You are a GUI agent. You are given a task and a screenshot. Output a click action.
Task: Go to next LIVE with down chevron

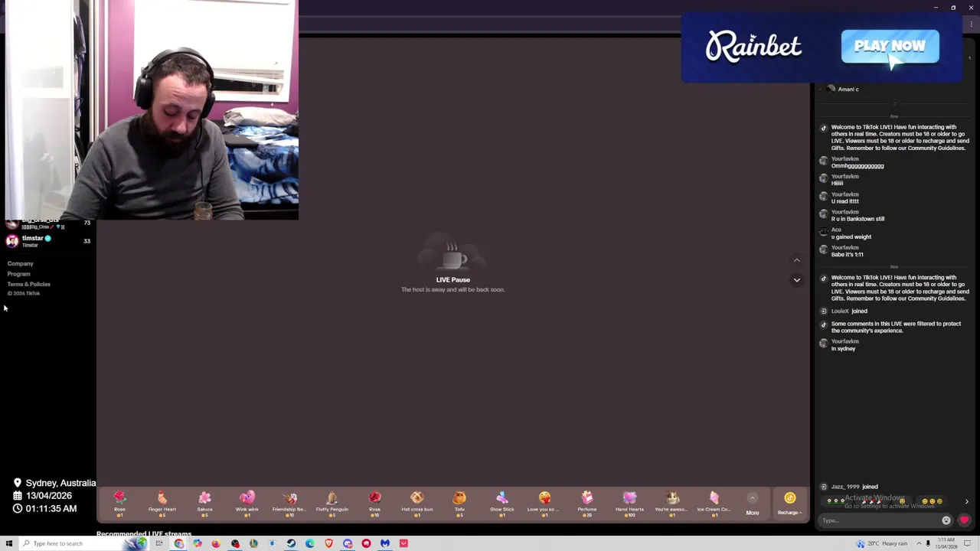pyautogui.click(x=796, y=280)
